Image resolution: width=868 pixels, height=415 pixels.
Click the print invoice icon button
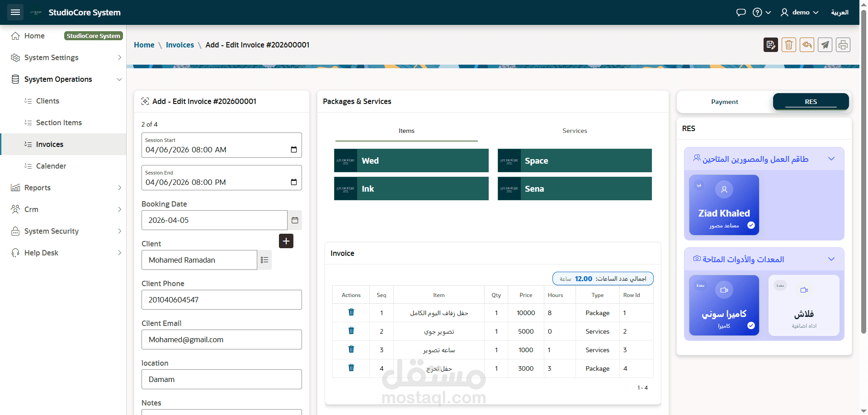pyautogui.click(x=843, y=45)
